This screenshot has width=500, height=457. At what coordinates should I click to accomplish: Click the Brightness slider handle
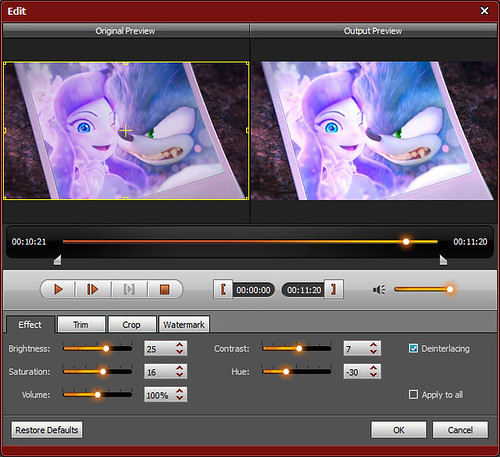106,349
